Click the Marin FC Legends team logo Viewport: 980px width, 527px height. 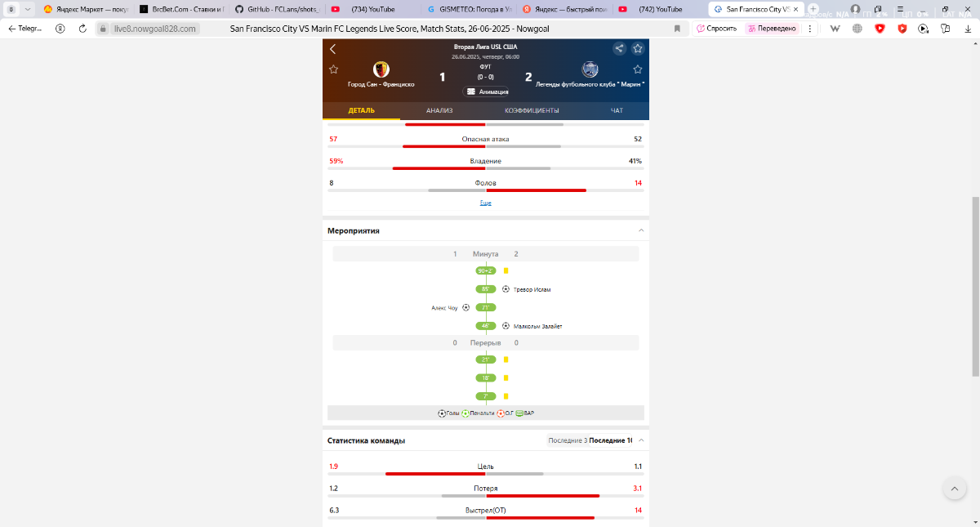[x=590, y=69]
